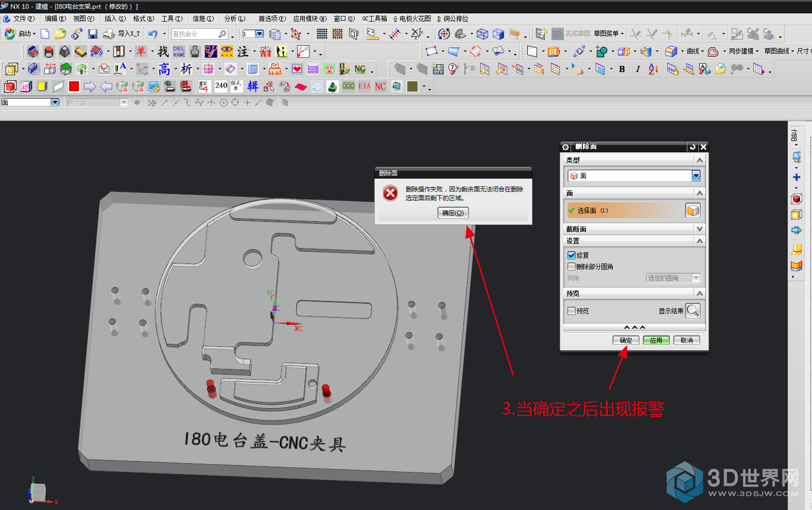Click 确定(O) in the error dialog
Image resolution: width=812 pixels, height=510 pixels.
[x=453, y=213]
